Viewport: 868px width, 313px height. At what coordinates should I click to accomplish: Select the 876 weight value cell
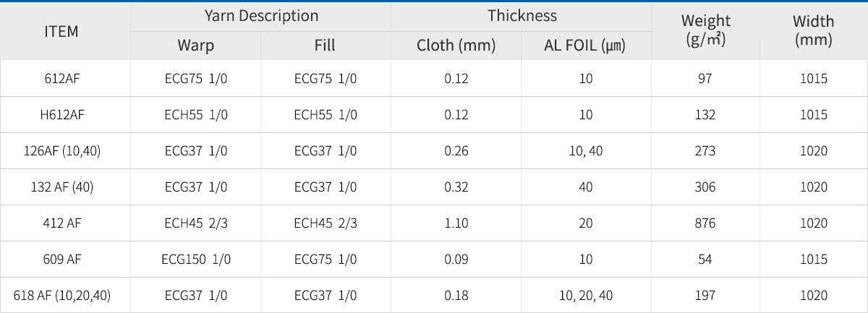pos(705,223)
